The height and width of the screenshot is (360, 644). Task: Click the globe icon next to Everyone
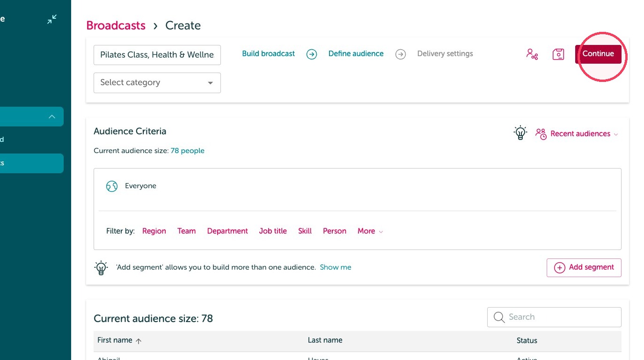(112, 186)
